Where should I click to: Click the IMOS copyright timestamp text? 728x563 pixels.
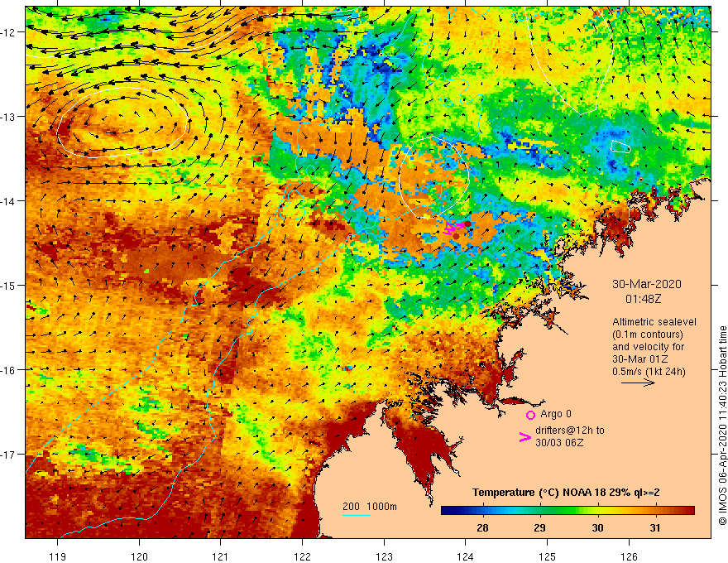(x=722, y=426)
